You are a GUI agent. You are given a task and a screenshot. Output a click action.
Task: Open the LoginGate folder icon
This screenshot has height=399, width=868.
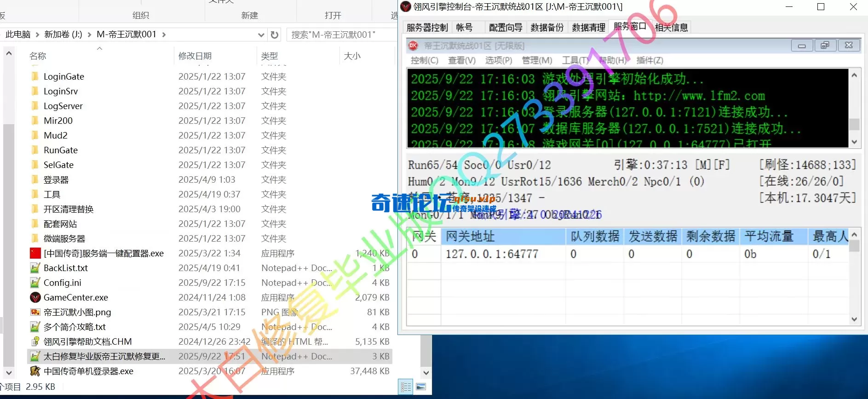(35, 76)
